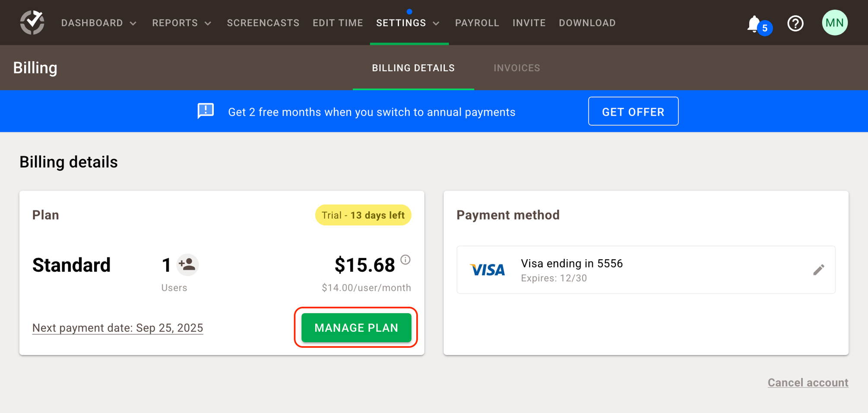The height and width of the screenshot is (413, 868).
Task: Click the add user icon beside Users count
Action: [x=187, y=264]
